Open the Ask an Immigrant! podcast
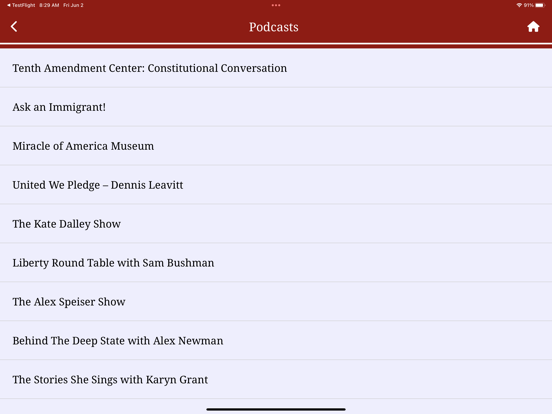This screenshot has width=552, height=414. (x=276, y=107)
